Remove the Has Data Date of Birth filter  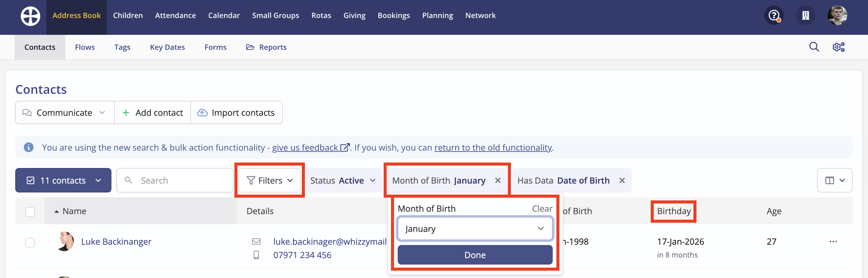tap(622, 181)
